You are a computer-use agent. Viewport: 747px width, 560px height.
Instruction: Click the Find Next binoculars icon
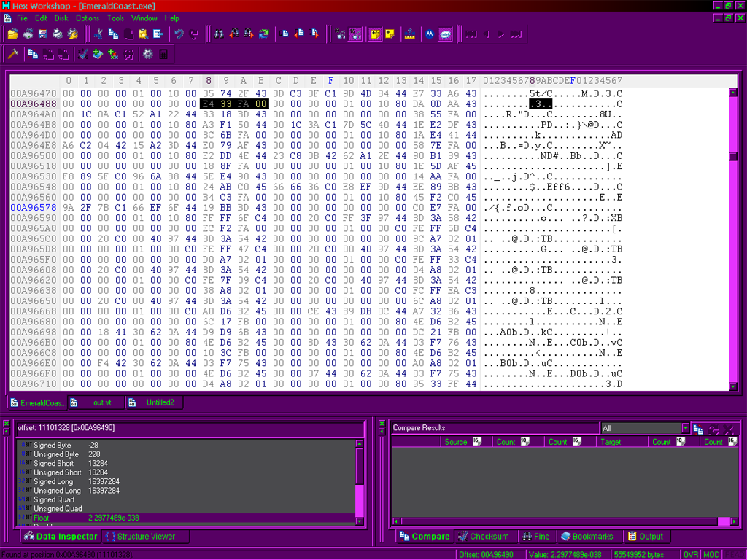(249, 34)
